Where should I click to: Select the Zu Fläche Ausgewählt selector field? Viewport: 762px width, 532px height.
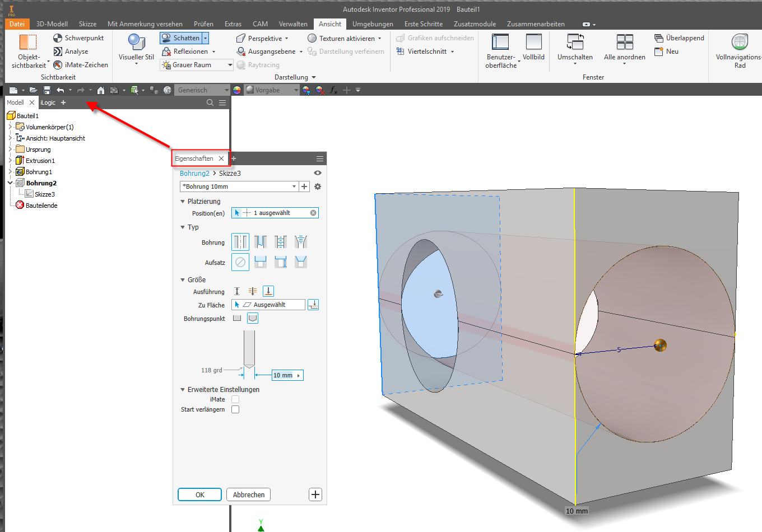(268, 305)
